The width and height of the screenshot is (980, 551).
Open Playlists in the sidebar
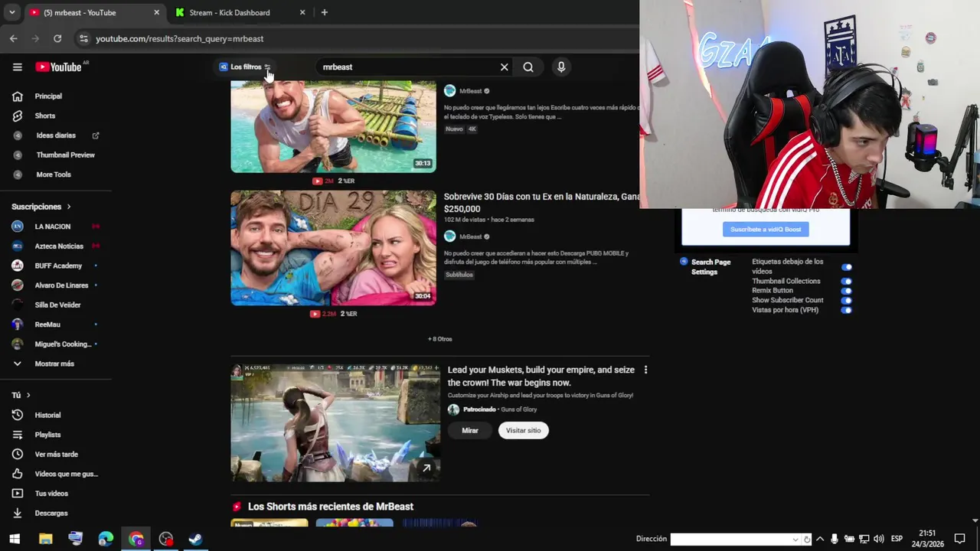pyautogui.click(x=47, y=435)
